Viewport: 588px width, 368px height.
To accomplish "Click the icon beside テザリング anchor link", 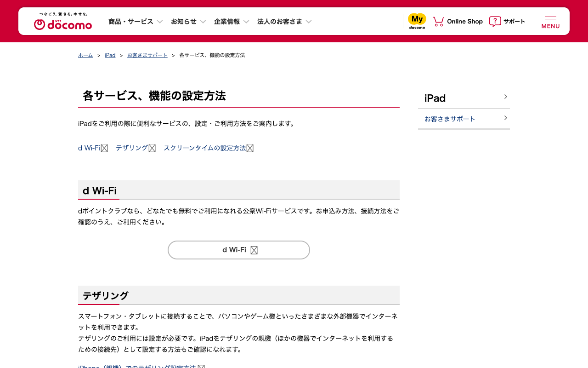I will [152, 148].
